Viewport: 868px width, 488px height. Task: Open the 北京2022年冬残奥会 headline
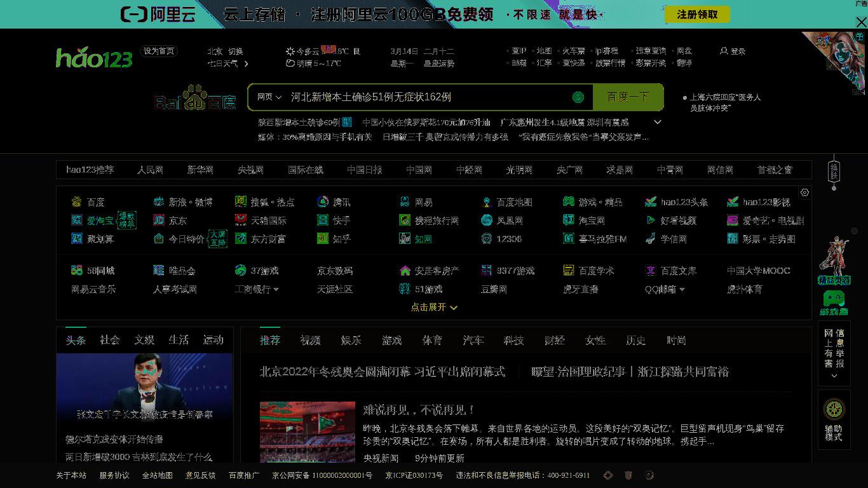382,372
